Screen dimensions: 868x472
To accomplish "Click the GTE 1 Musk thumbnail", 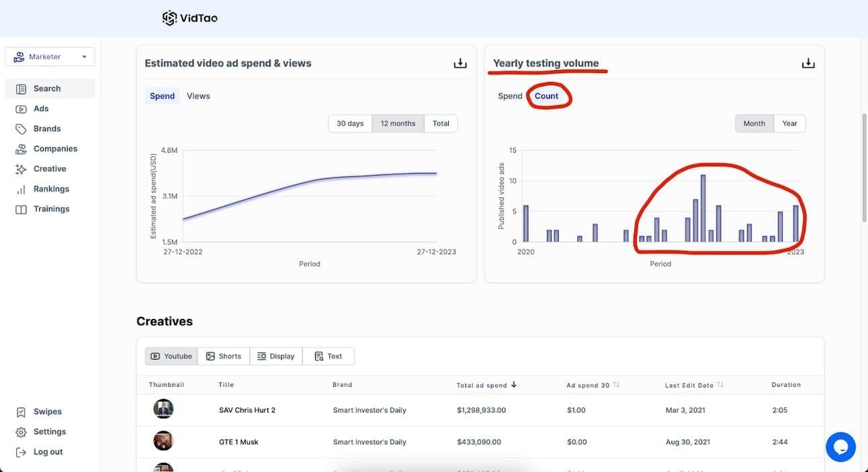I will click(163, 441).
